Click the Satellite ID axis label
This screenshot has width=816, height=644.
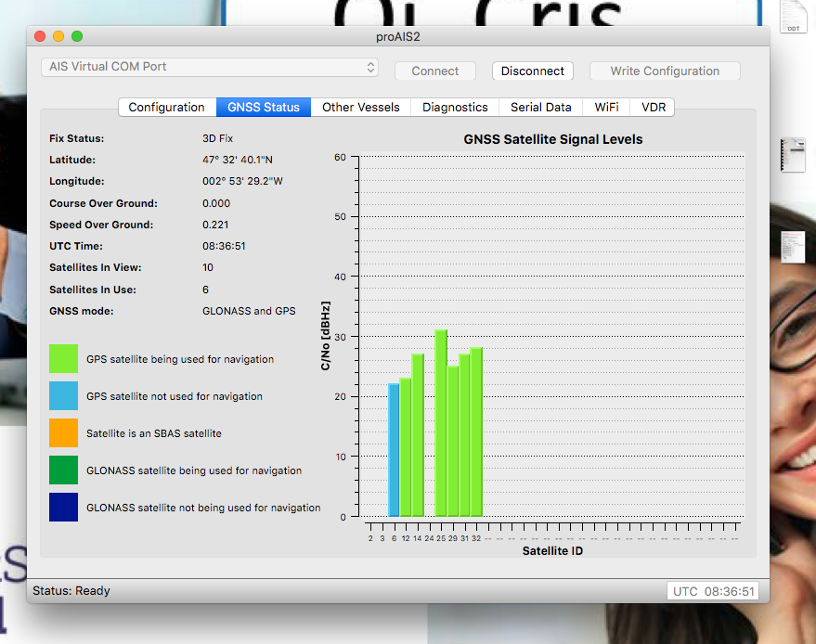pos(552,551)
